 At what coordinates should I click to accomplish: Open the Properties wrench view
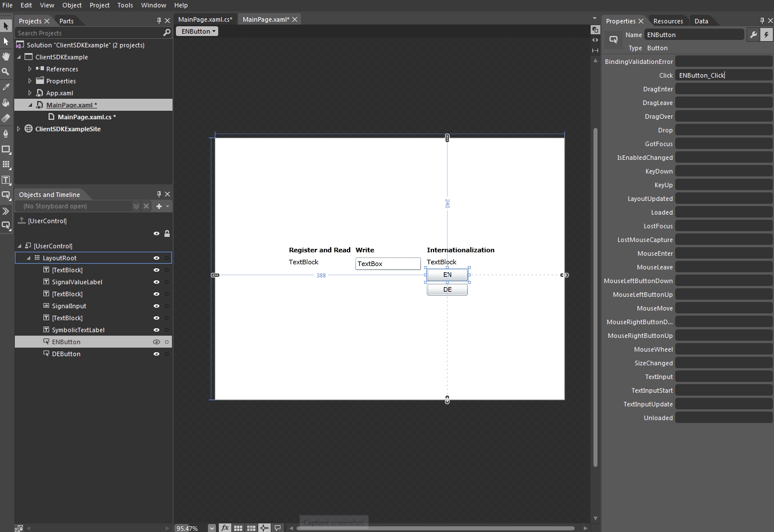[x=753, y=35]
